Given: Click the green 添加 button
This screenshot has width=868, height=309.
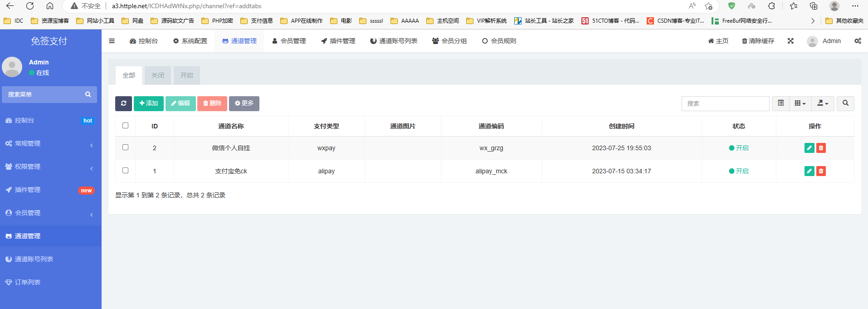Looking at the screenshot, I should (149, 103).
